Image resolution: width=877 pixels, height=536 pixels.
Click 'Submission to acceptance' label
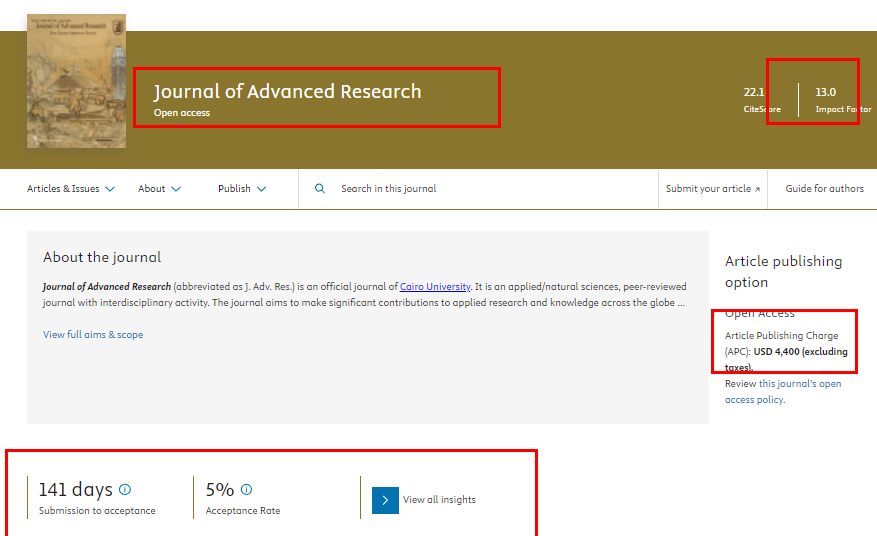pyautogui.click(x=97, y=511)
